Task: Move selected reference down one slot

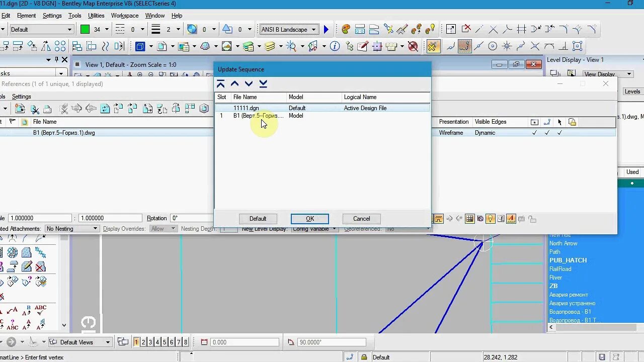Action: pyautogui.click(x=249, y=84)
